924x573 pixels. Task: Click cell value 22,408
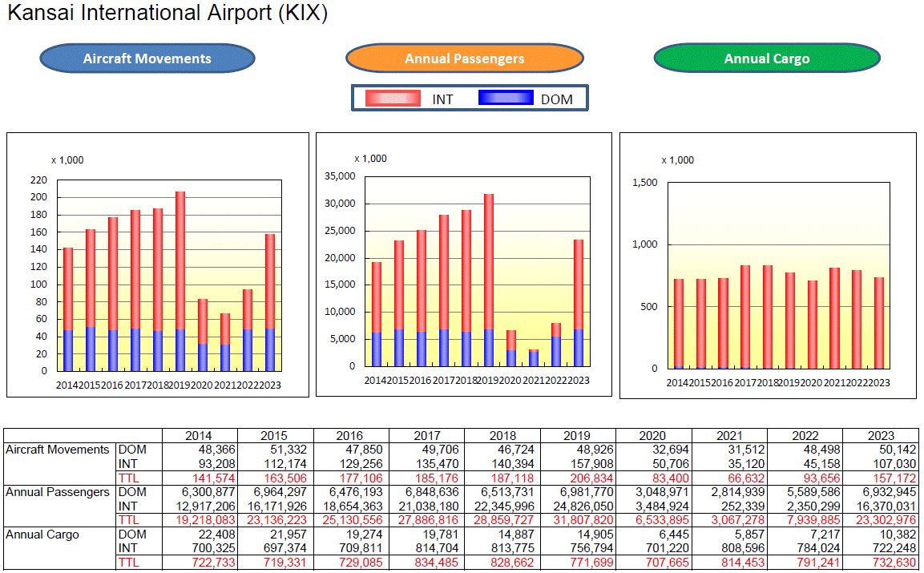pos(217,535)
